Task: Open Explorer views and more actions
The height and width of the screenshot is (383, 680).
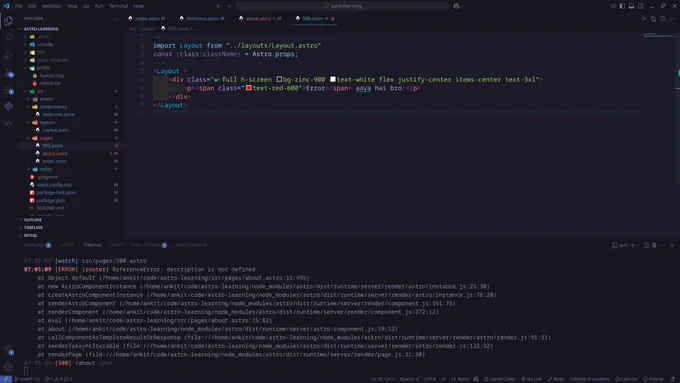Action: click(x=115, y=19)
